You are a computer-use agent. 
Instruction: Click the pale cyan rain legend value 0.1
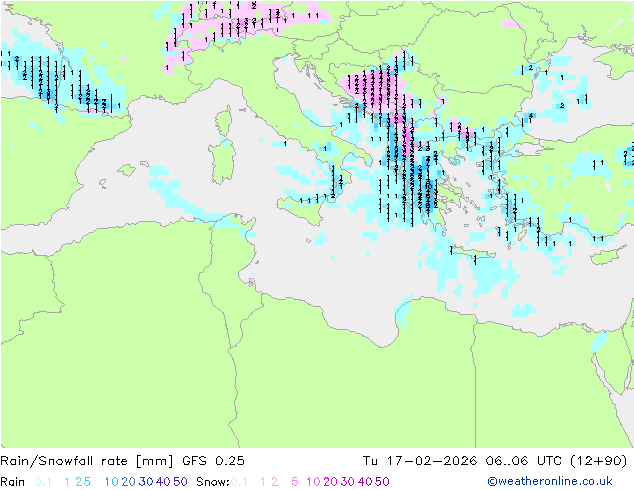tap(43, 482)
